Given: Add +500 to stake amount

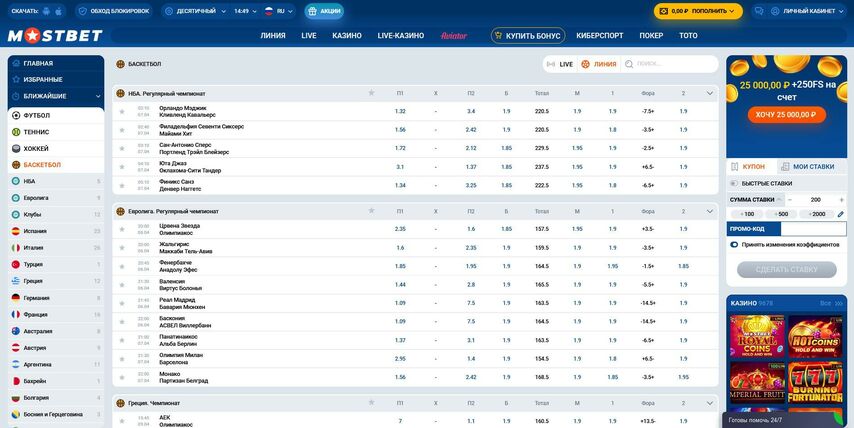Looking at the screenshot, I should 780,214.
